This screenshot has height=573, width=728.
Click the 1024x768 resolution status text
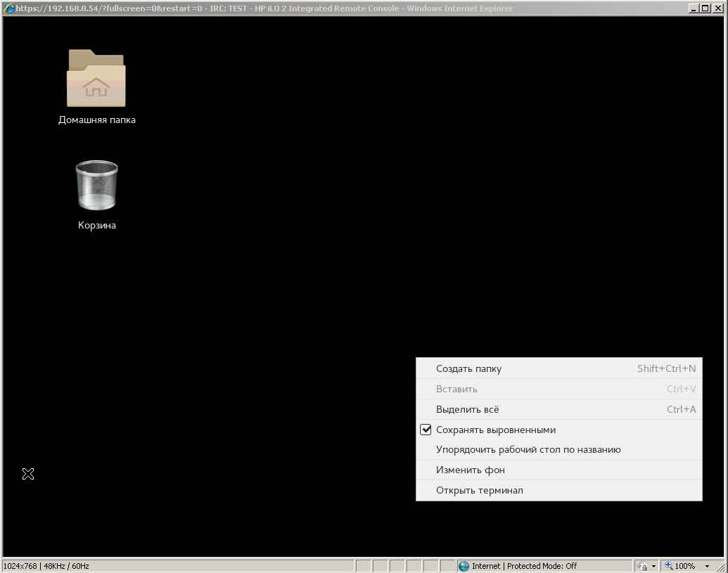pos(20,566)
